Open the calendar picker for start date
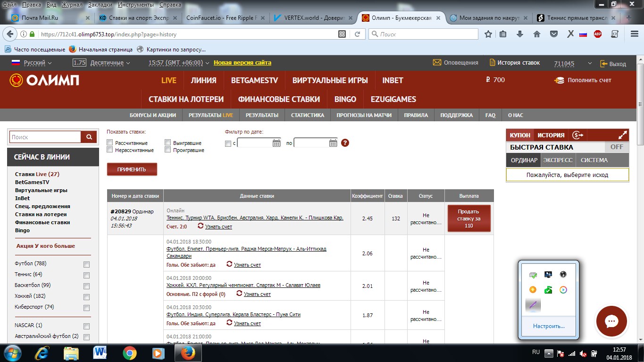 tap(276, 143)
